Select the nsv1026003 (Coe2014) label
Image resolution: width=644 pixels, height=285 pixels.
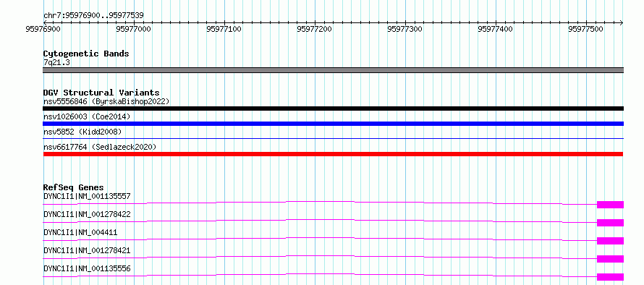tap(87, 116)
